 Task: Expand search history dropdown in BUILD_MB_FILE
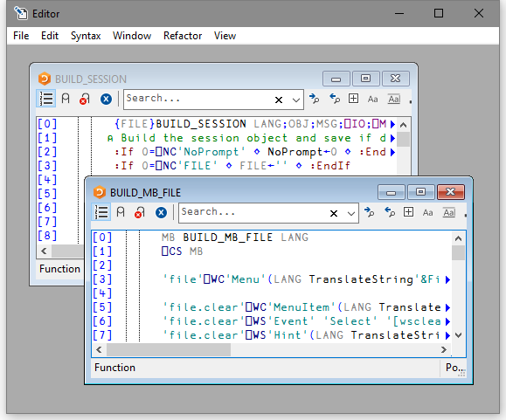coord(351,213)
